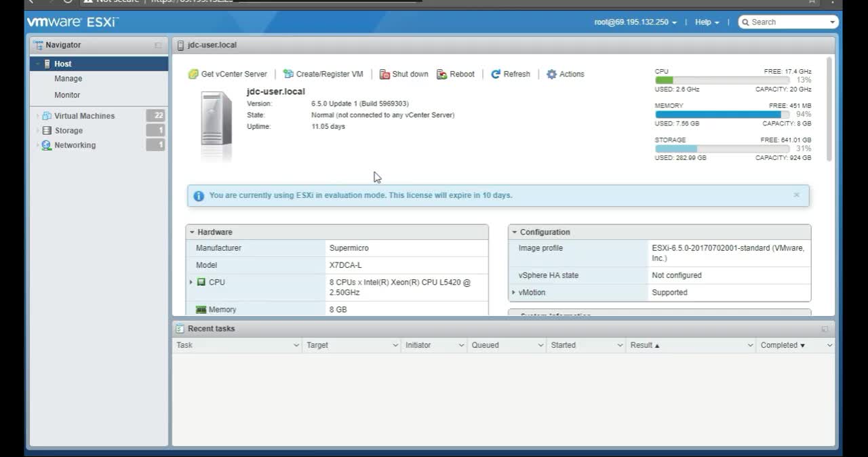Click the Virtual Machines icon

point(47,116)
